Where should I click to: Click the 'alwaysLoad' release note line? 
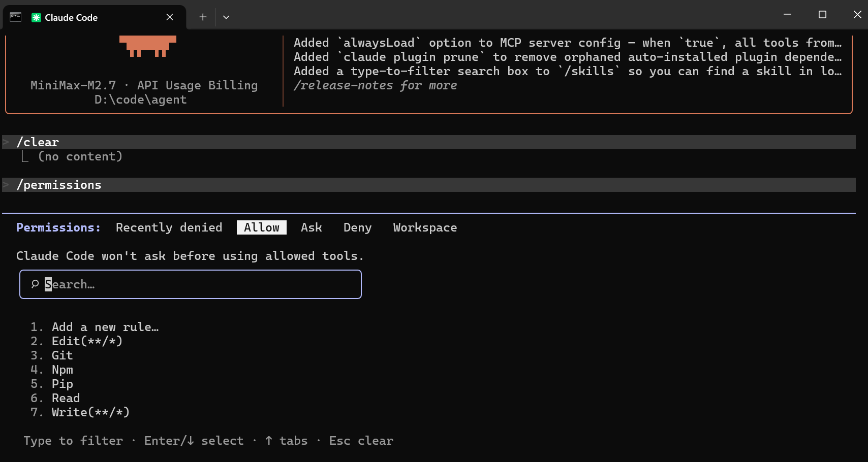coord(568,43)
